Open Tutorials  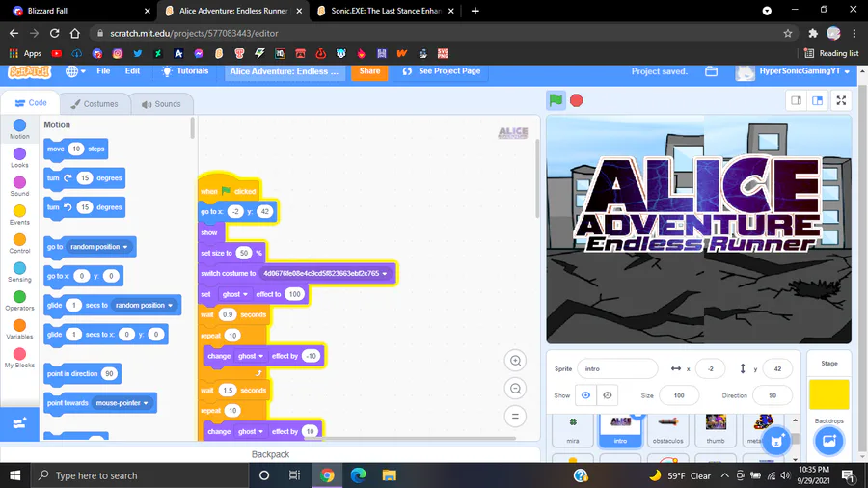coord(185,71)
